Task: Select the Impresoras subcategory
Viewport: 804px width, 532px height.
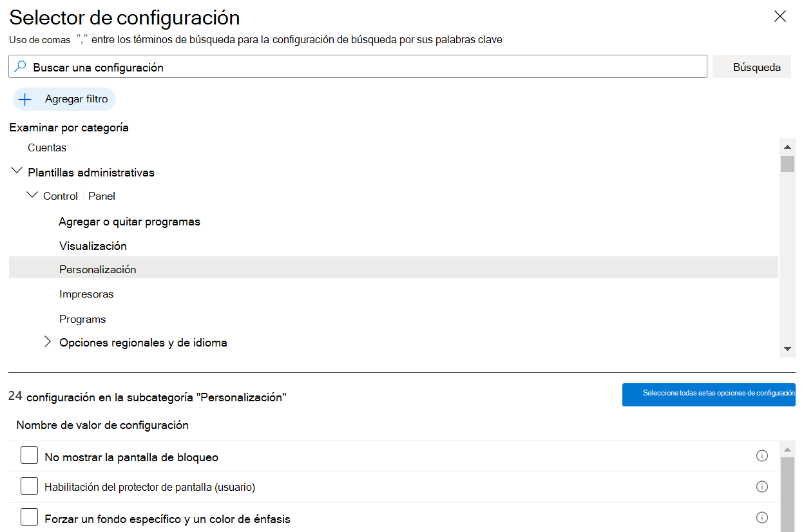Action: (x=86, y=294)
